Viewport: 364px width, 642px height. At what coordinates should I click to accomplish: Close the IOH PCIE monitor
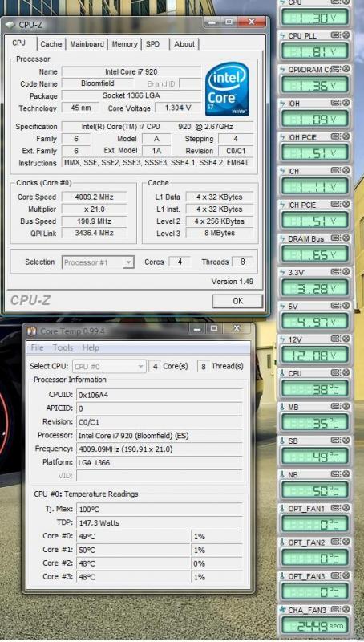pyautogui.click(x=346, y=136)
